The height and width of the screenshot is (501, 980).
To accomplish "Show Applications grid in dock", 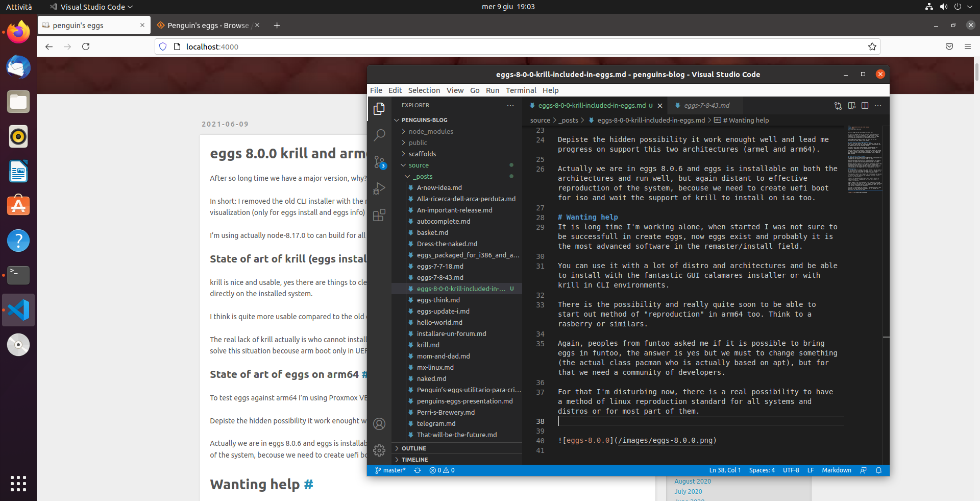I will [18, 484].
